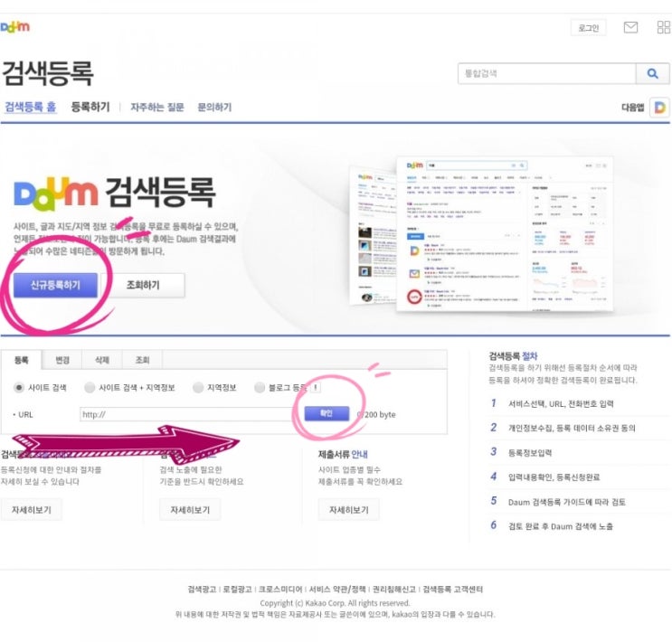Switch to the 변경 tab
Image resolution: width=672 pixels, height=642 pixels.
coord(62,360)
